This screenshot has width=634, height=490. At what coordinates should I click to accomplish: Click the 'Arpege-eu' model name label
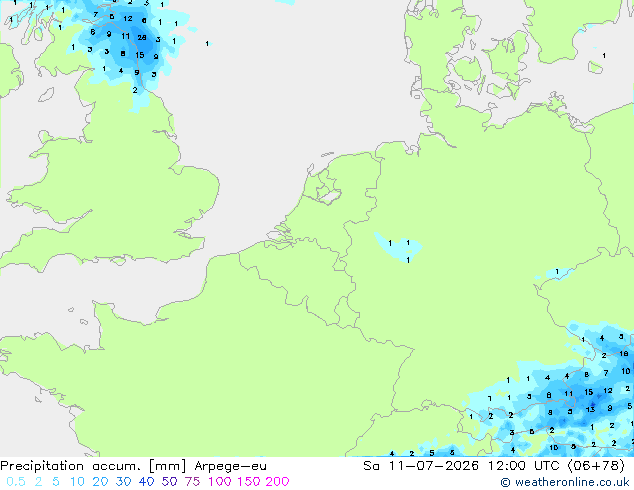(230, 466)
